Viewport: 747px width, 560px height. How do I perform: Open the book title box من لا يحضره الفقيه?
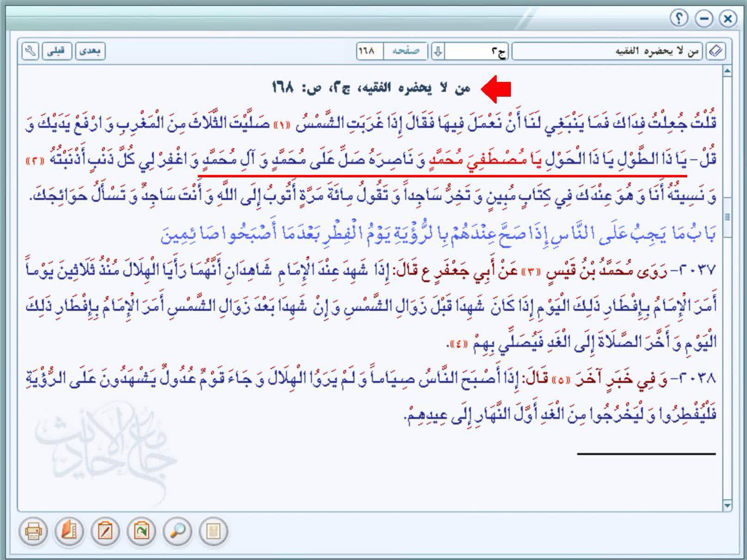(x=606, y=51)
